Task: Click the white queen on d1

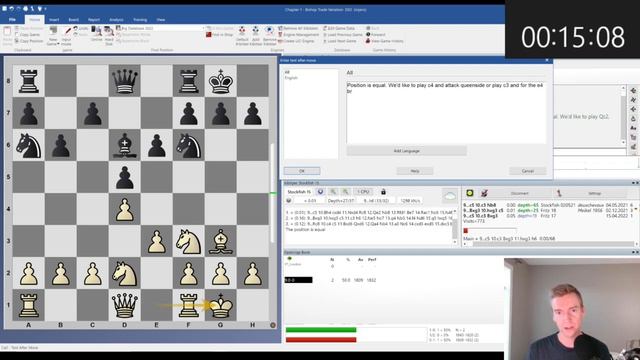Action: (x=124, y=305)
